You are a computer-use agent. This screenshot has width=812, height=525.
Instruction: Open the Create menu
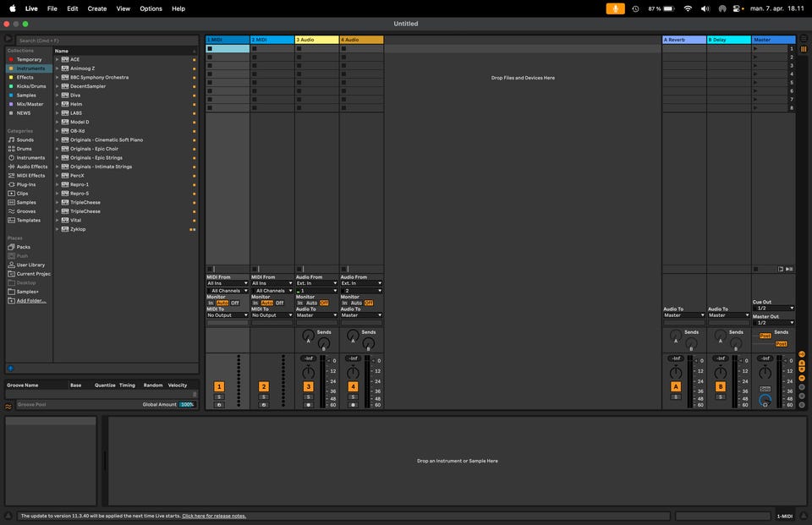[x=97, y=8]
